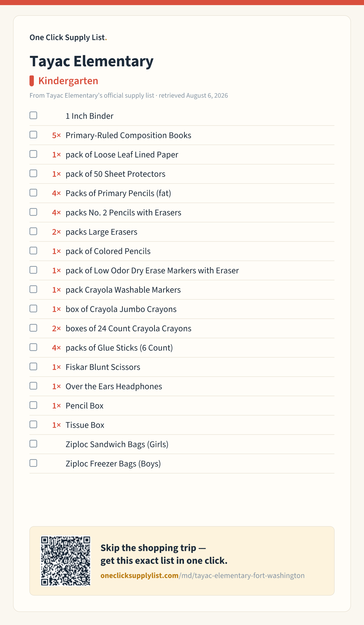
Task: Mark Fiskar Blunt Scissors checkbox
Action: point(33,367)
